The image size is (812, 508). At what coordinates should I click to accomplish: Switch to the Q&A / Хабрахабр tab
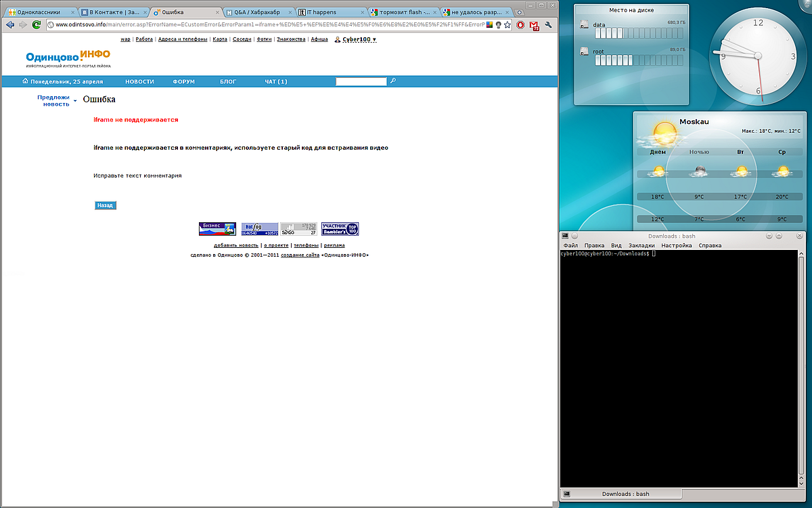260,12
